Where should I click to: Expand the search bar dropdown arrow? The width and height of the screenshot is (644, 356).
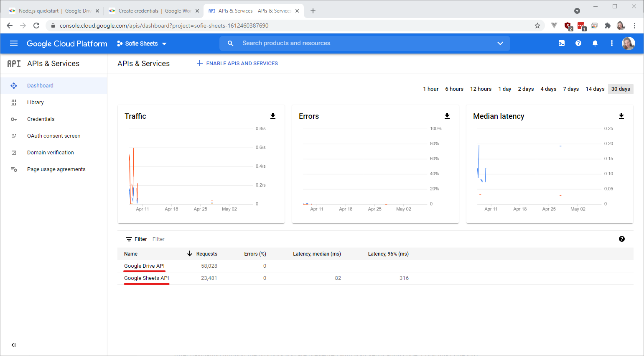[x=500, y=43]
